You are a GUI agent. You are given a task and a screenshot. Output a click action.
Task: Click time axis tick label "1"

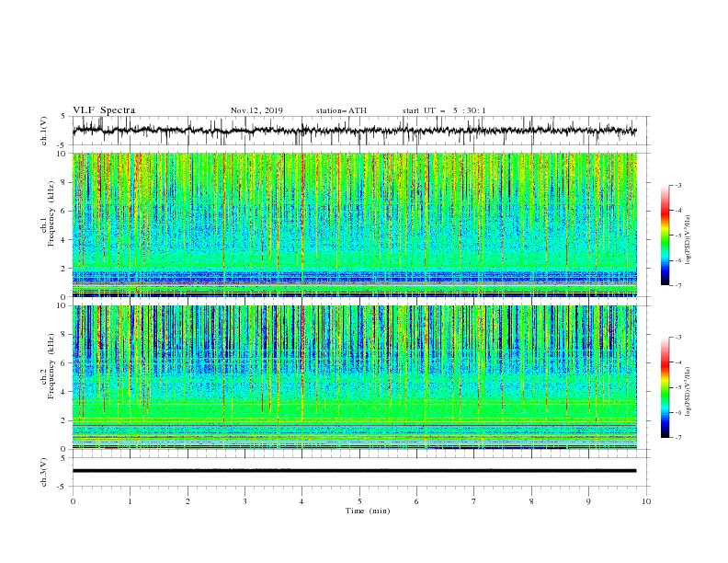tap(130, 501)
